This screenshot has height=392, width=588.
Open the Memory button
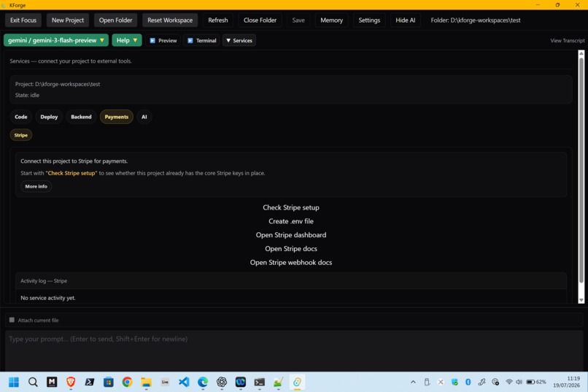click(x=331, y=20)
